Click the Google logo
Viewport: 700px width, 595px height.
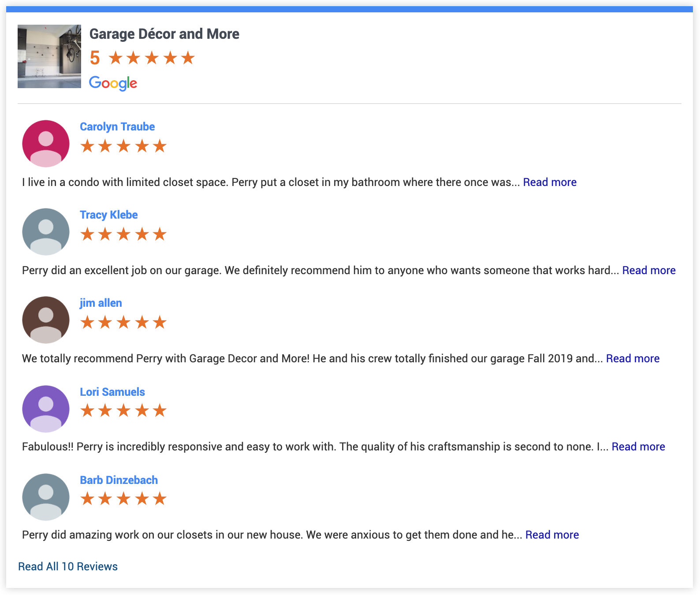(x=113, y=83)
